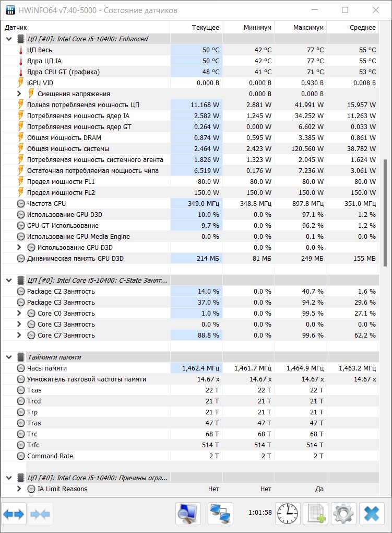
Task: Open the monitor with magnifier sensor icon
Action: pyautogui.click(x=188, y=514)
